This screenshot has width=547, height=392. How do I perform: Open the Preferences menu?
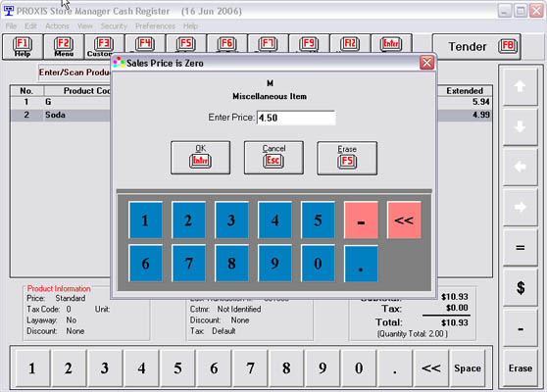tap(155, 26)
